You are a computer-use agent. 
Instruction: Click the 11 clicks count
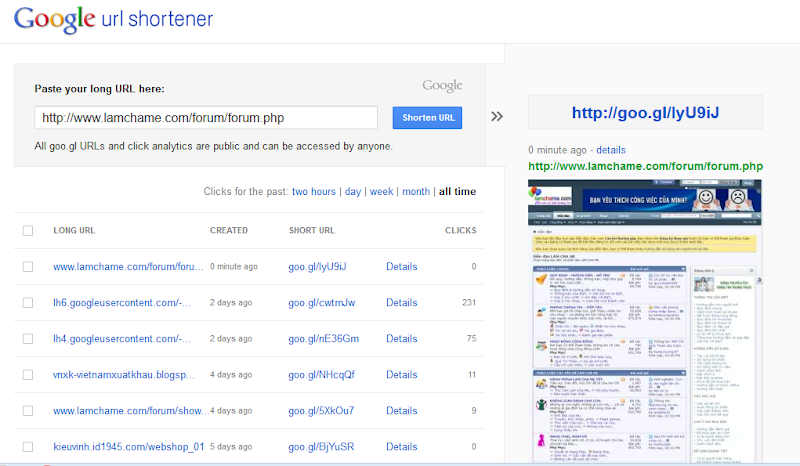pos(472,375)
